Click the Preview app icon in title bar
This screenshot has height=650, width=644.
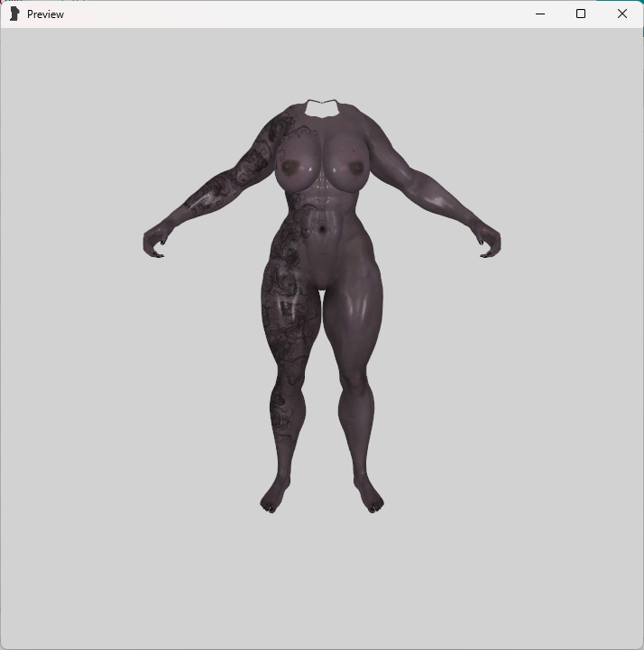click(x=14, y=14)
